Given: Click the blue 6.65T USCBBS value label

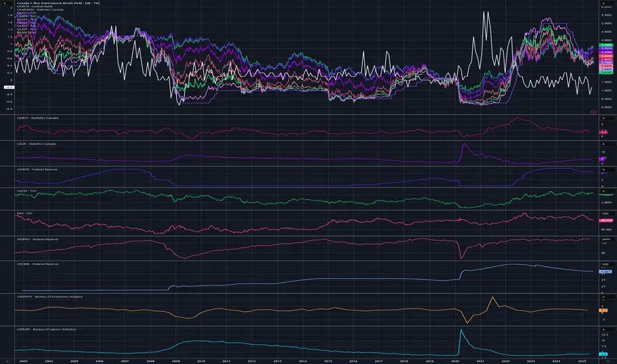Looking at the screenshot, I should point(605,272).
